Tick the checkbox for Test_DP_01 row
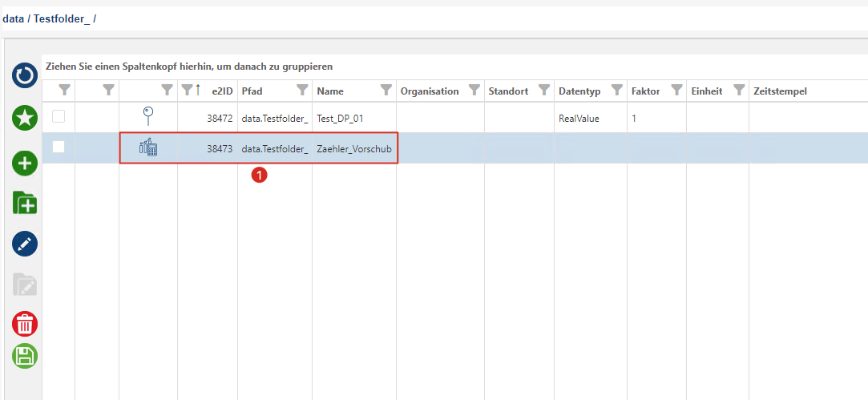This screenshot has height=400, width=868. tap(59, 117)
